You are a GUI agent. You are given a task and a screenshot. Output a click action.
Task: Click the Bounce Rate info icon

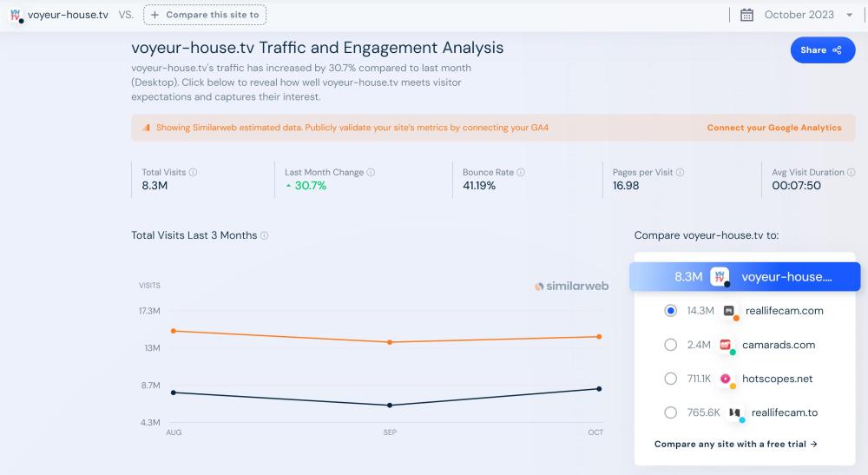(x=522, y=173)
